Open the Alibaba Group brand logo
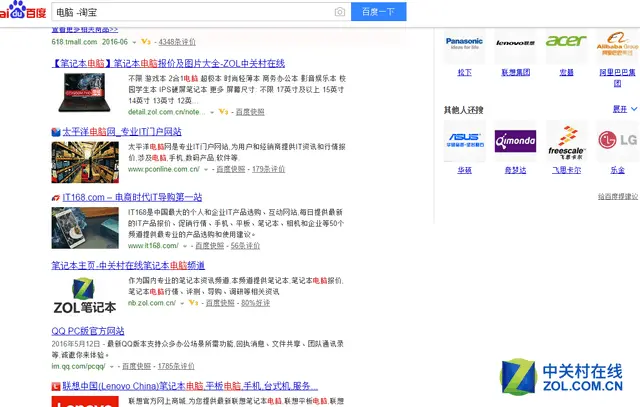 pos(617,43)
